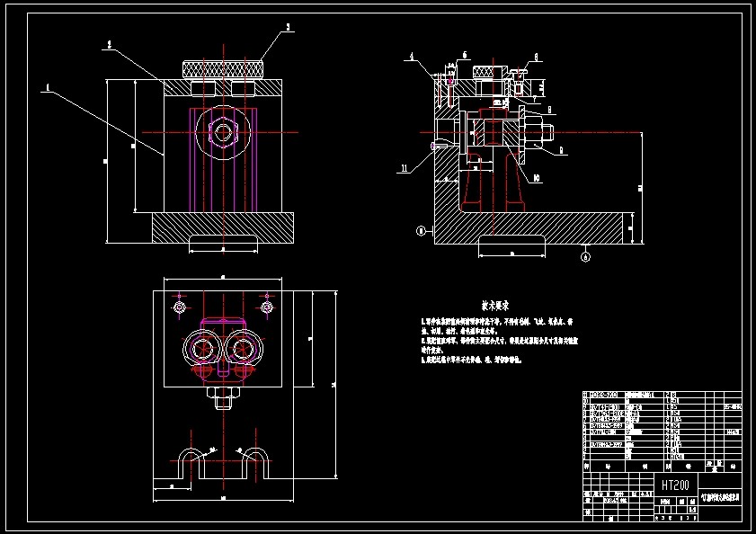This screenshot has height=534, width=756.
Task: Click the 技术要求 technical requirements heading
Action: (495, 306)
